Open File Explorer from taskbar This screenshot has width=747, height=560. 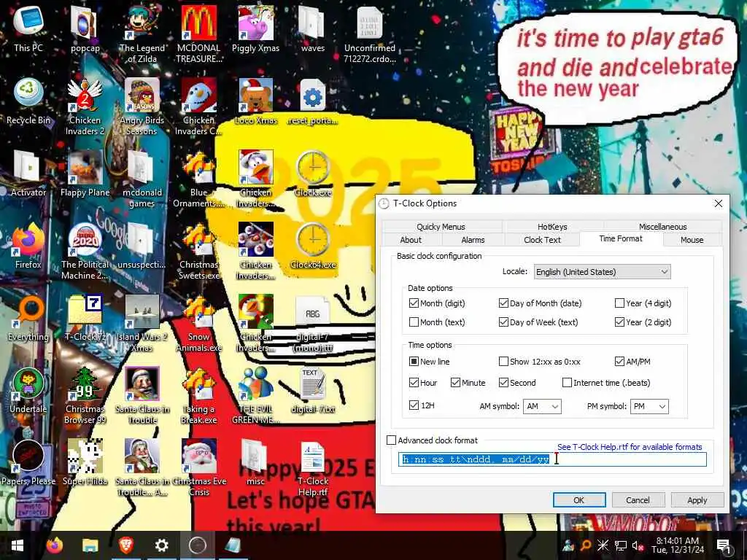tap(90, 545)
